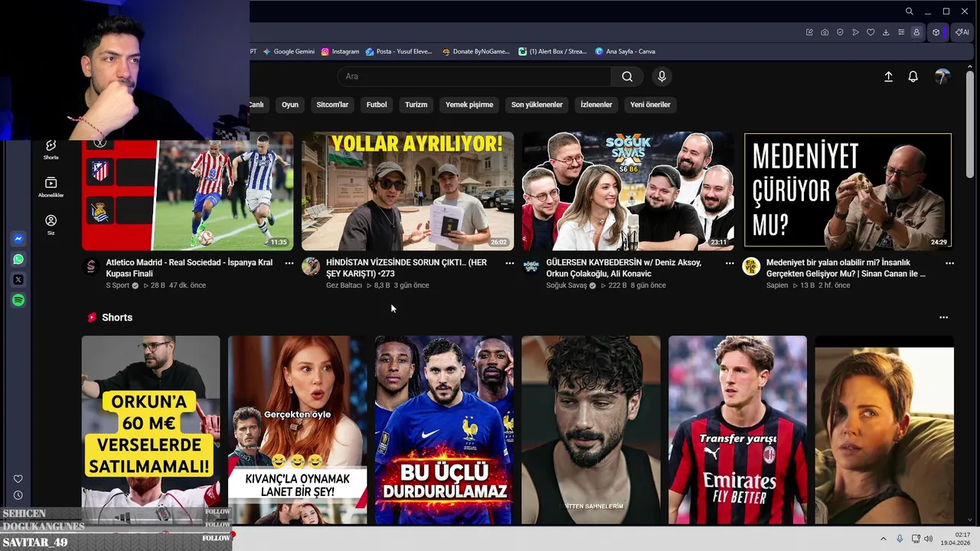
Task: Open options for Medeniyet bir yalan video
Action: 950,263
